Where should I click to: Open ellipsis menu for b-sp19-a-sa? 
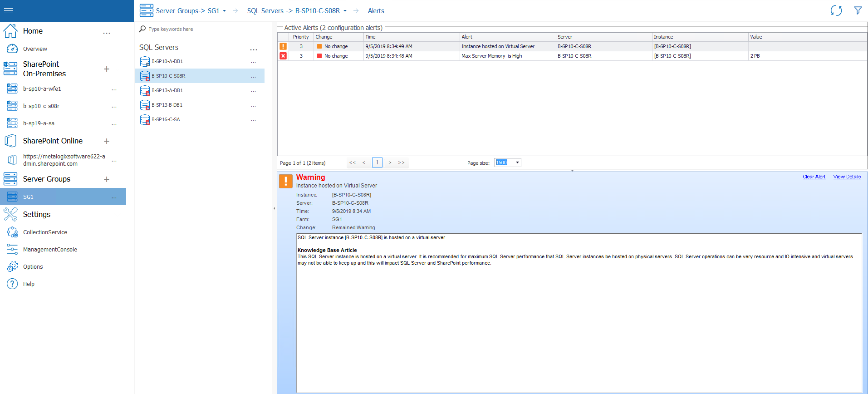point(114,124)
